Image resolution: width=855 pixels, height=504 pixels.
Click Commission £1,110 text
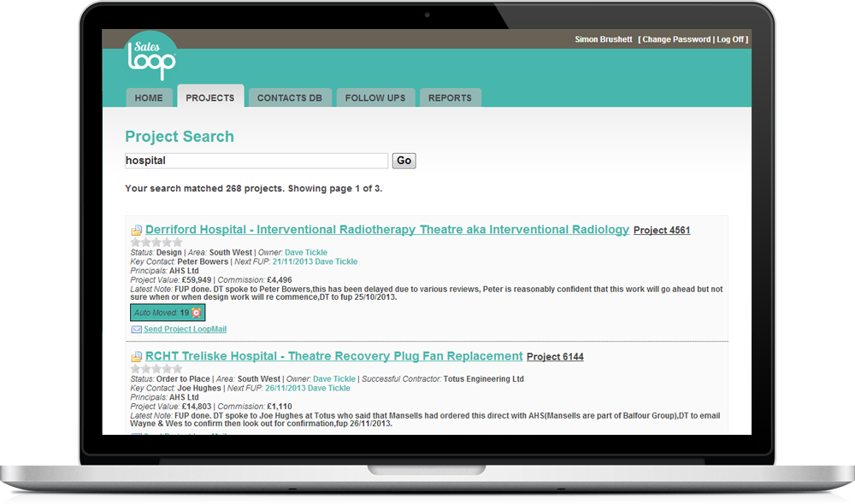coord(255,407)
